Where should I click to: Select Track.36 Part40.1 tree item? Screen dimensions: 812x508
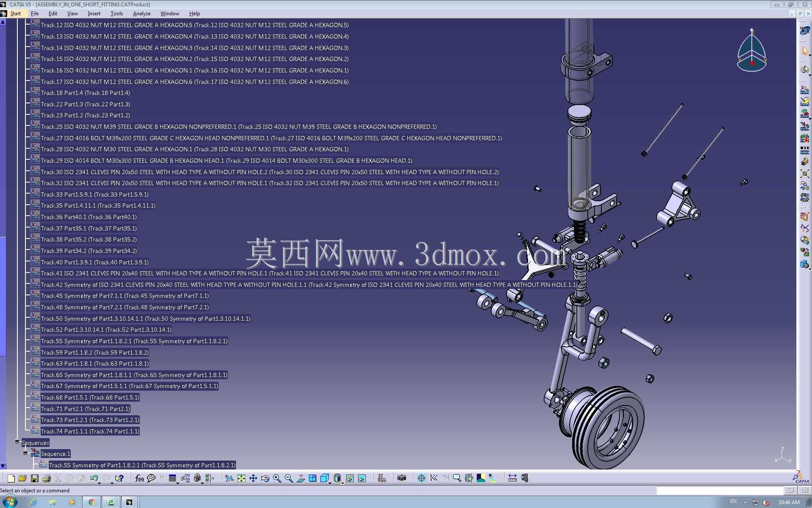coord(89,217)
